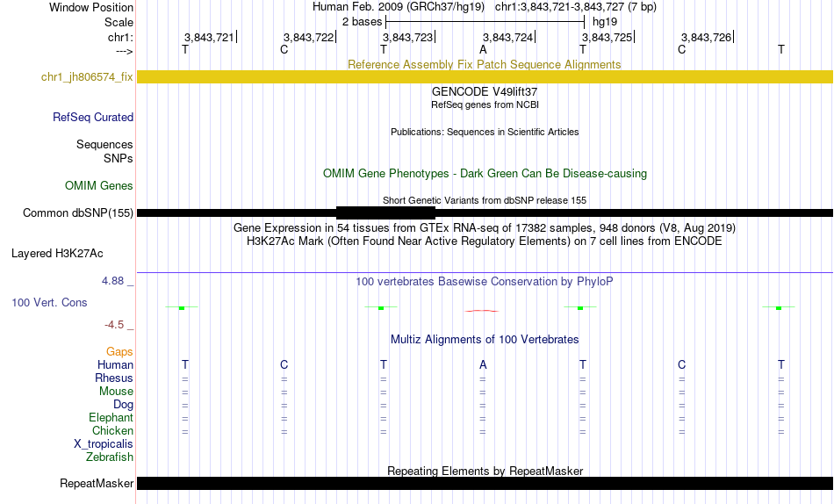Click position label 3,843,724

pos(508,37)
